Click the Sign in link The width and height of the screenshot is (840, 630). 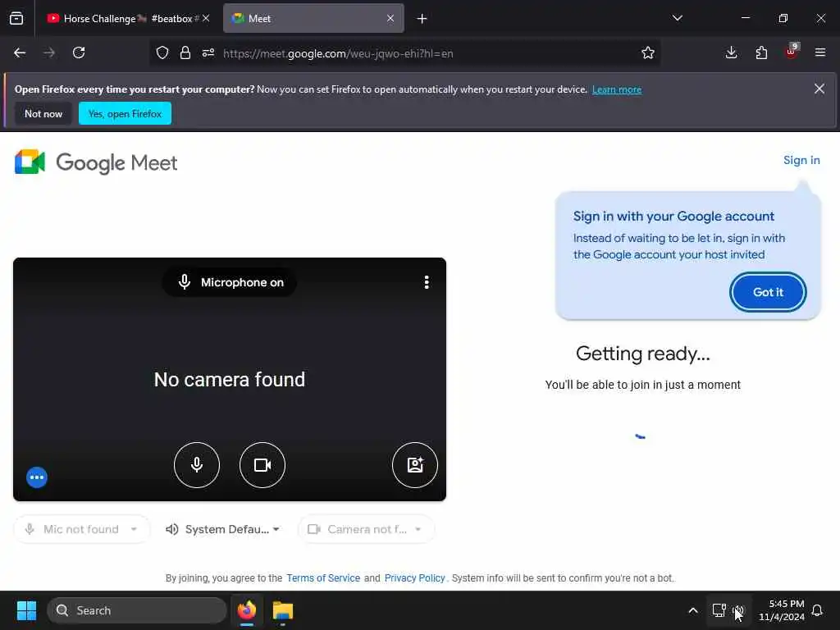(x=801, y=160)
